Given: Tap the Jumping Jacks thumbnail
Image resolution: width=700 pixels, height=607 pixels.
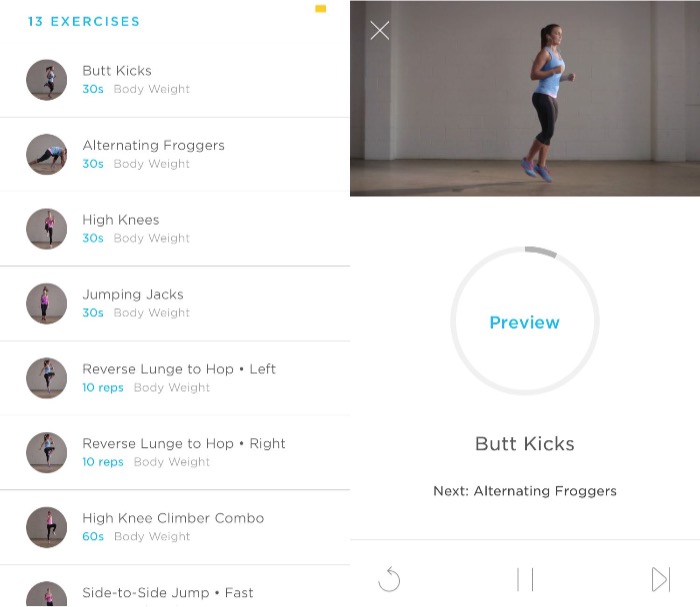Looking at the screenshot, I should tap(47, 304).
